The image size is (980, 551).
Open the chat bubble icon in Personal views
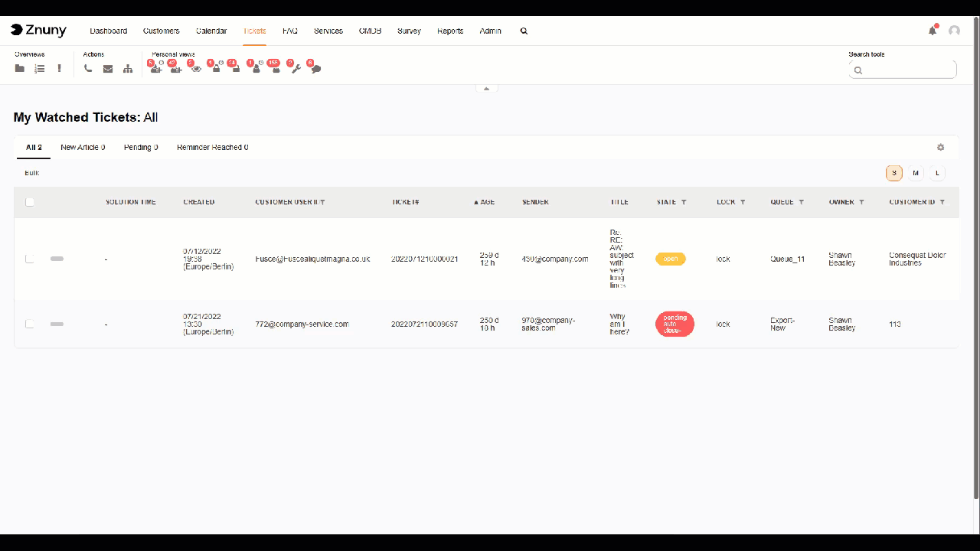pos(315,69)
